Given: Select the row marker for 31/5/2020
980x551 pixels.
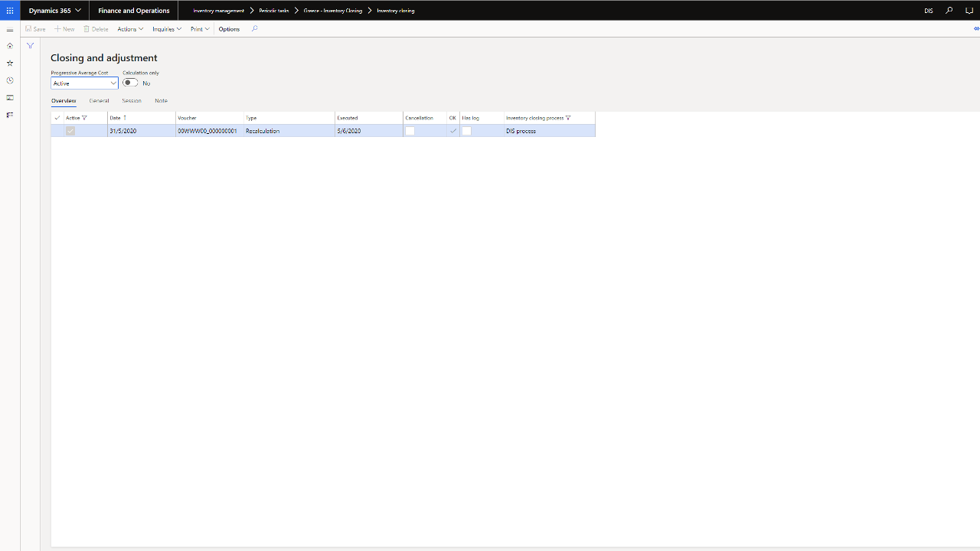Looking at the screenshot, I should coord(57,131).
